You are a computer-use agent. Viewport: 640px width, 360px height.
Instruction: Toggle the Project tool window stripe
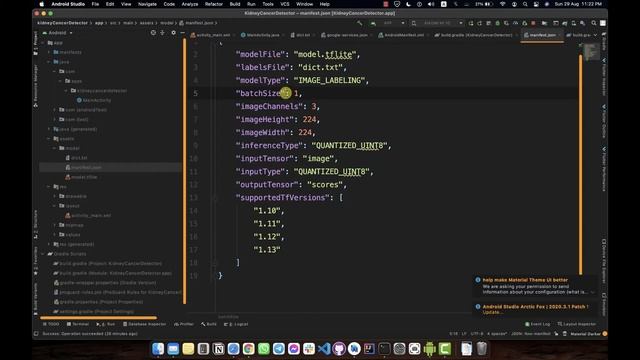36,44
